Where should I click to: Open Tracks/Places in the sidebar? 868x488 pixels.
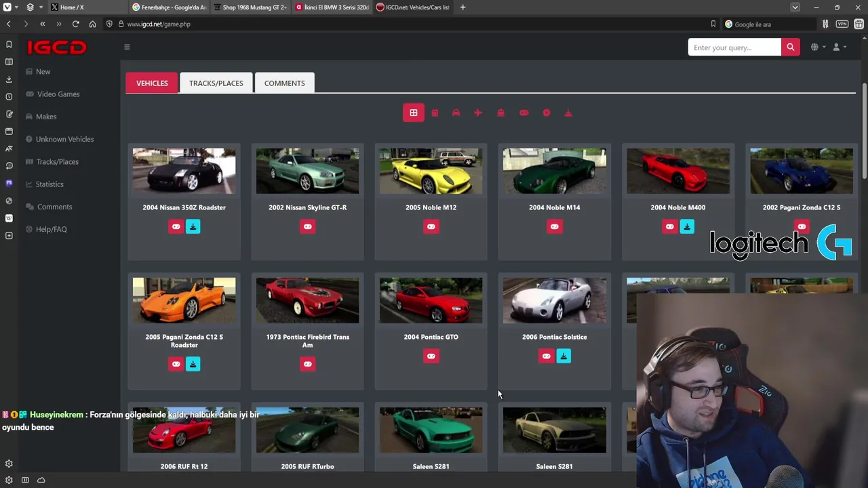pyautogui.click(x=52, y=161)
